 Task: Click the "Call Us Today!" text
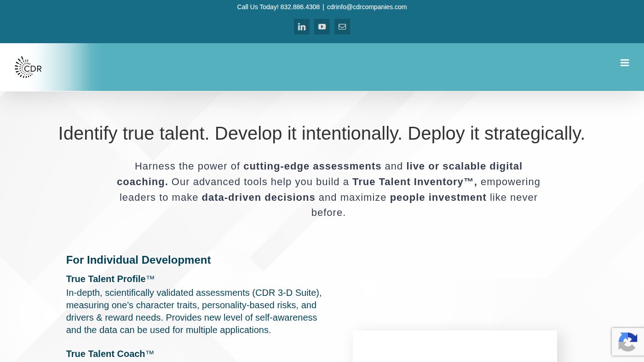click(x=258, y=7)
